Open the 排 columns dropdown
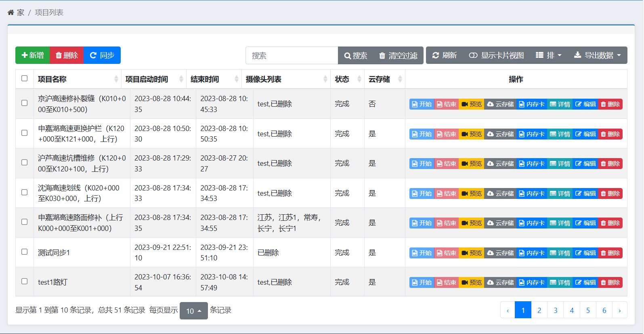The height and width of the screenshot is (334, 644). (x=548, y=55)
